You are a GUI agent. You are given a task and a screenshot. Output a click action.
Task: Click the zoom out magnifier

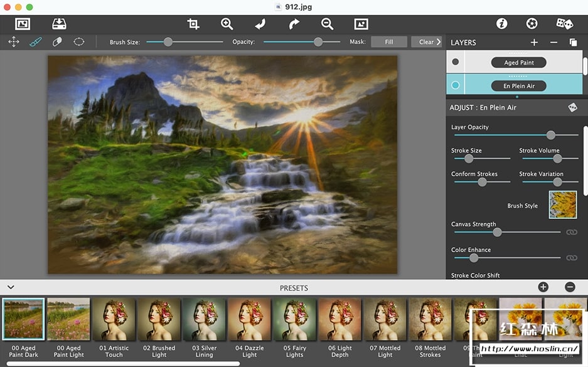coord(327,24)
